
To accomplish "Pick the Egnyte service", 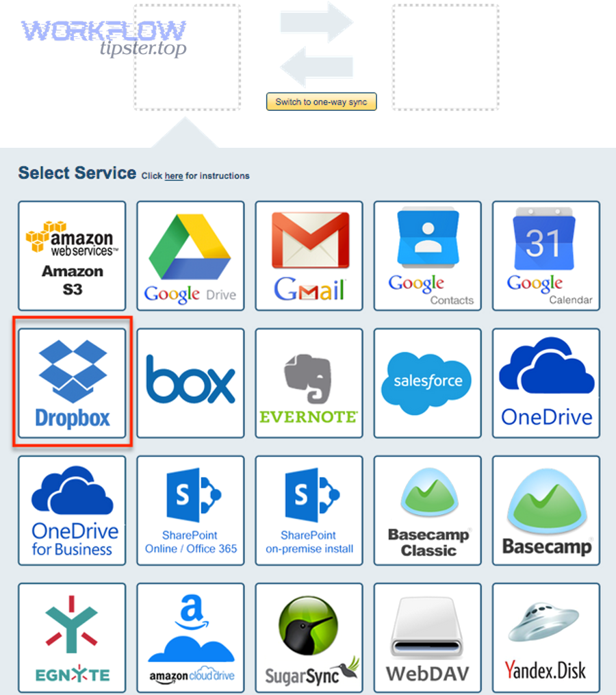I will pyautogui.click(x=71, y=637).
